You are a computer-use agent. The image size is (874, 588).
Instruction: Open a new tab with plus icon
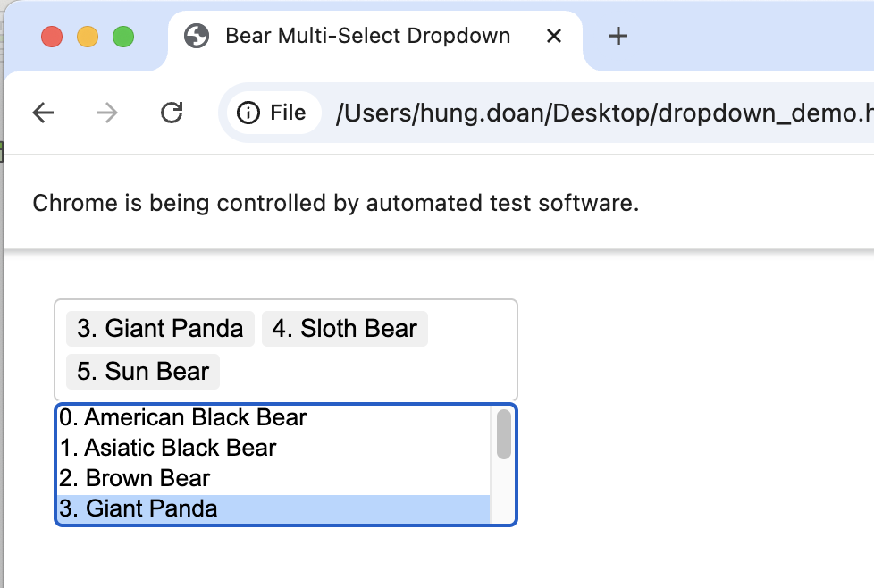pos(618,36)
